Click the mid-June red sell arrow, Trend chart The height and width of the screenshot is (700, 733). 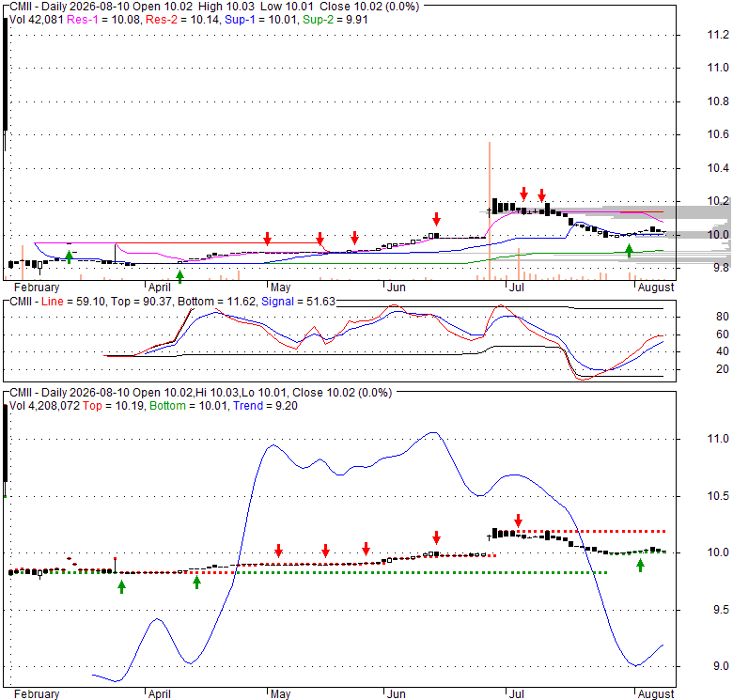pos(436,537)
